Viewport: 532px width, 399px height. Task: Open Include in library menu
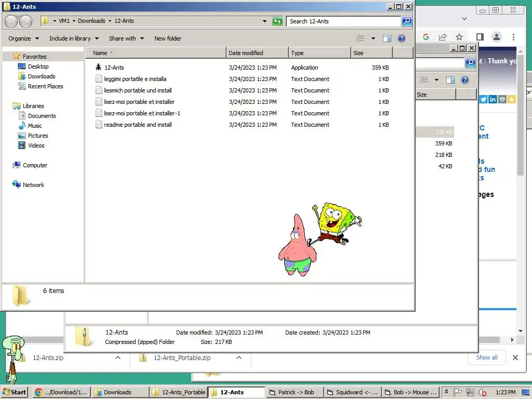pyautogui.click(x=74, y=38)
